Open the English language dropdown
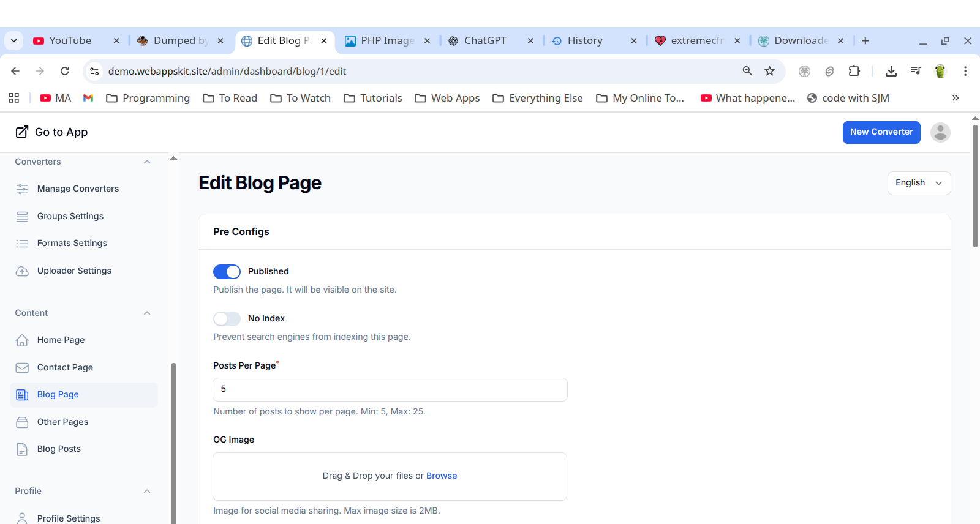Image resolution: width=980 pixels, height=524 pixels. [919, 183]
